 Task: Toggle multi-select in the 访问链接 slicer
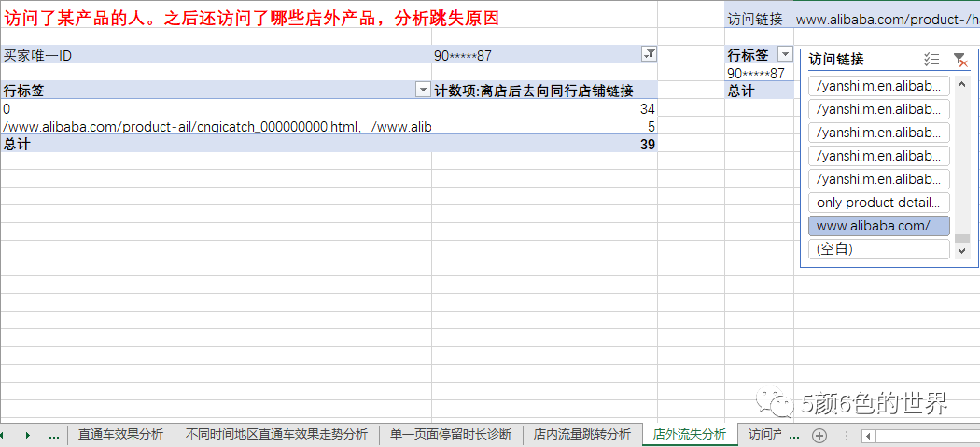click(931, 60)
